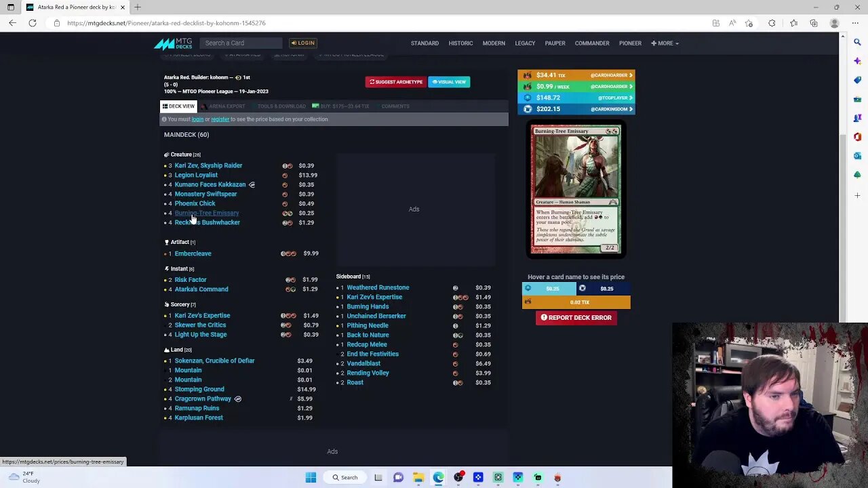This screenshot has height=488, width=868.
Task: Open the browser profile avatar
Action: [835, 23]
